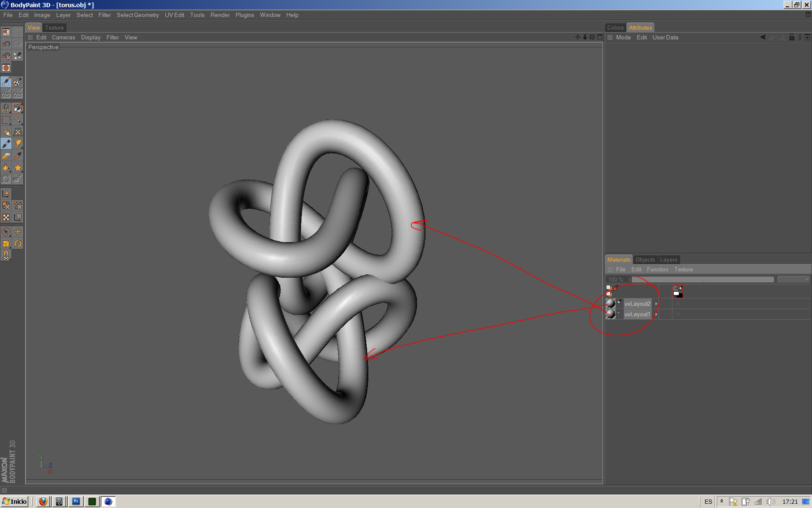Toggle the Attributes lock padlock icon
The width and height of the screenshot is (812, 508).
point(792,37)
